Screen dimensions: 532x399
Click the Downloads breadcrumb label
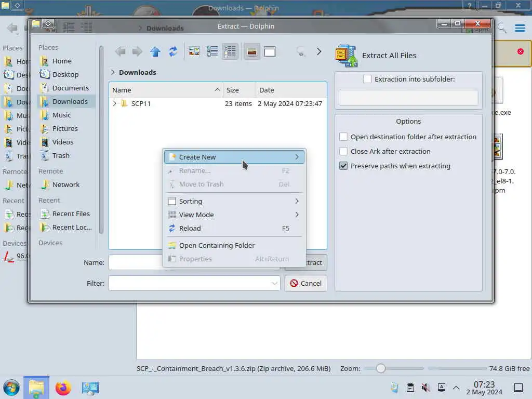pyautogui.click(x=137, y=72)
